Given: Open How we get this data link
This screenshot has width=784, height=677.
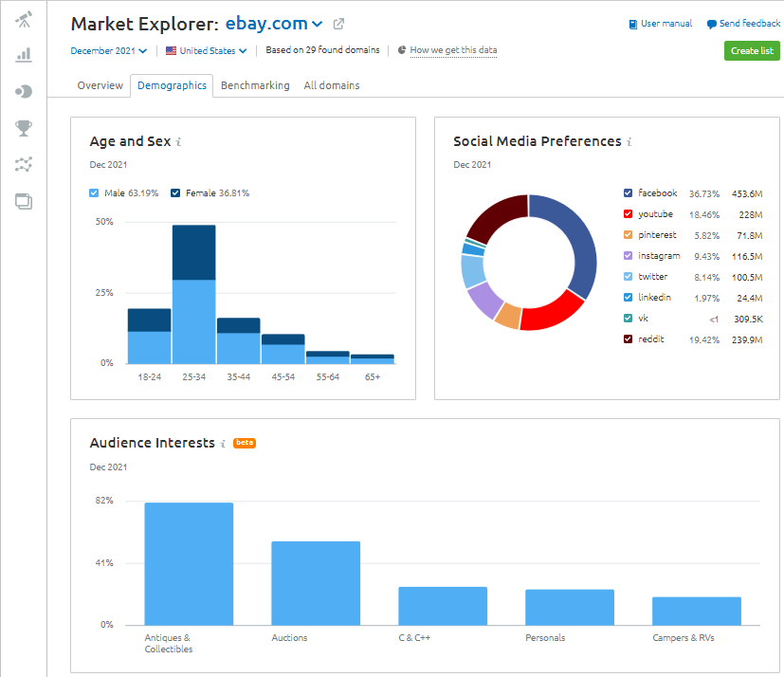Looking at the screenshot, I should coord(453,50).
